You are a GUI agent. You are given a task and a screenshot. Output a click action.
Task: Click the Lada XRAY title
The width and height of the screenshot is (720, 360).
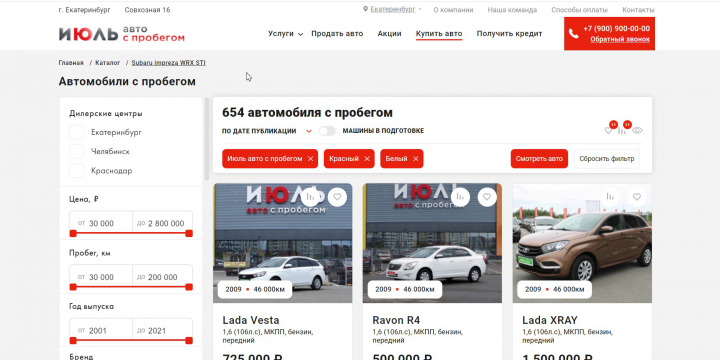click(x=550, y=320)
